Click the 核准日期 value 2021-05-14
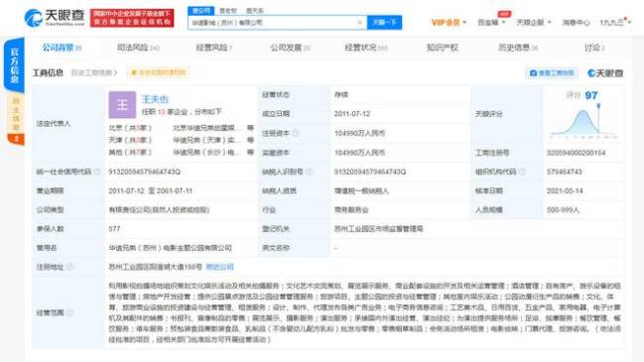Image resolution: width=644 pixels, height=362 pixels. coord(565,190)
